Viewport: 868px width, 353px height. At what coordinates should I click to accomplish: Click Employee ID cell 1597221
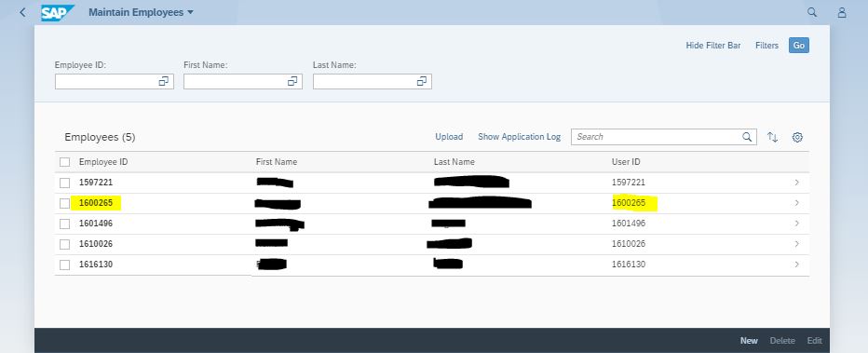pos(96,183)
